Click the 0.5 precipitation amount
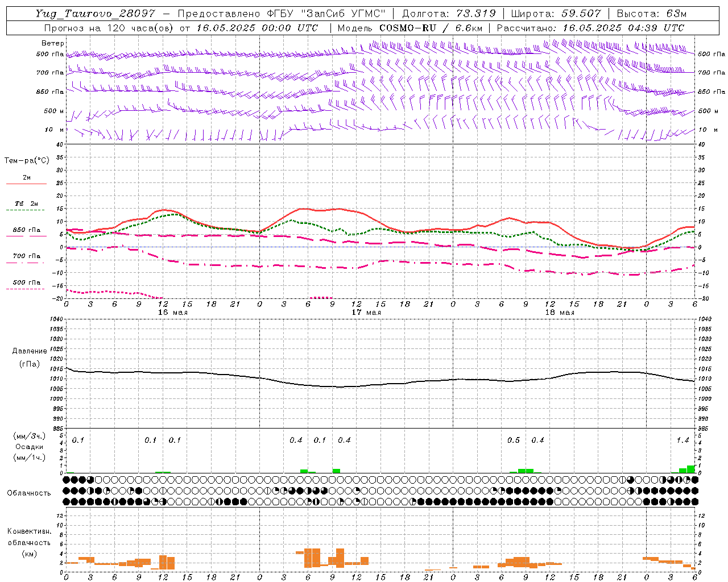The width and height of the screenshot is (728, 582). [513, 440]
